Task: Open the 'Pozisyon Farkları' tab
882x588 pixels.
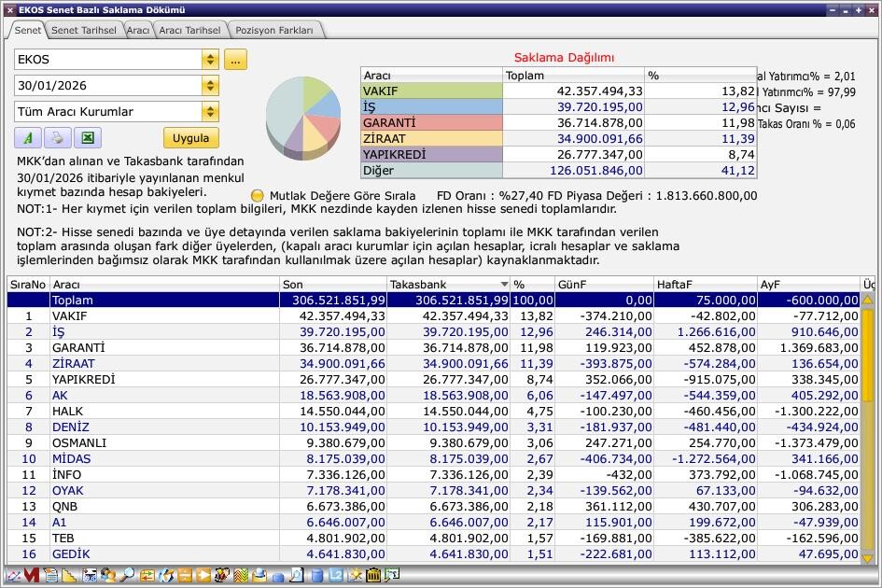Action: point(273,30)
